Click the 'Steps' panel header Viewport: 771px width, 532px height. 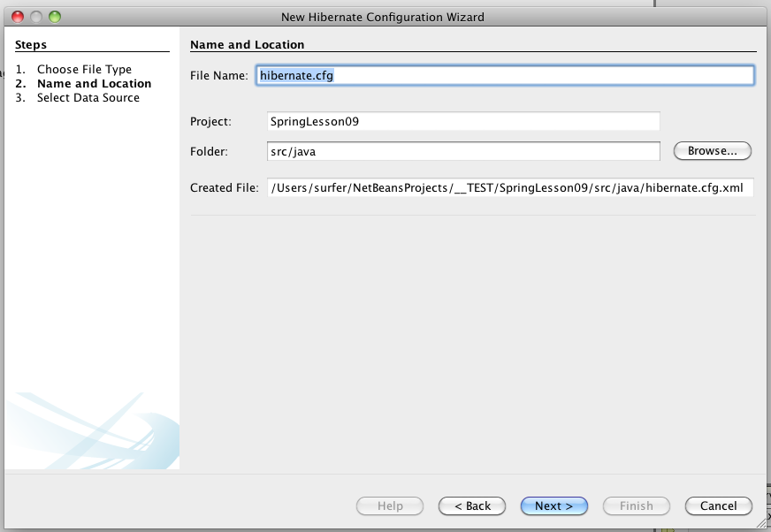[31, 44]
